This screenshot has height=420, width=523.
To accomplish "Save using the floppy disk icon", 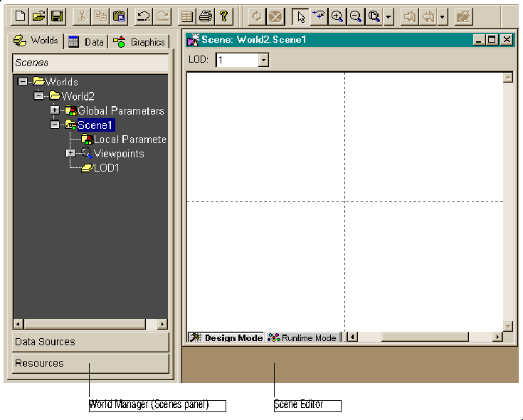I will pyautogui.click(x=56, y=15).
